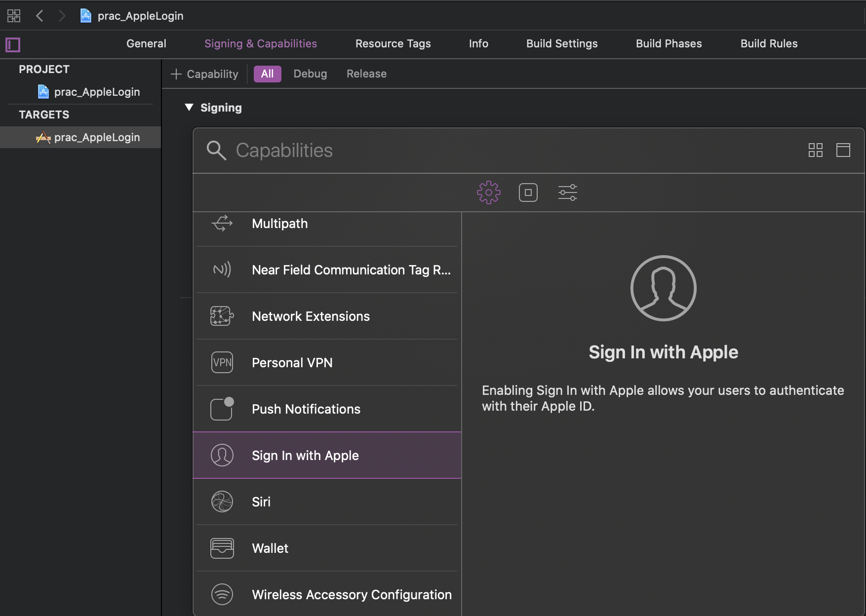The image size is (866, 616).
Task: Choose the Push Notifications capability
Action: (327, 409)
